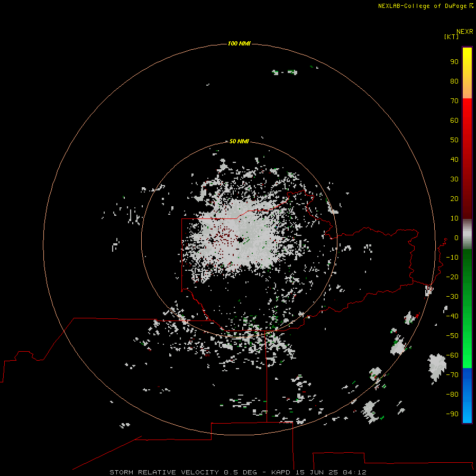Viewport: 476px width, 476px height.
Task: Click the 20 value on the velocity scale
Action: tap(454, 198)
